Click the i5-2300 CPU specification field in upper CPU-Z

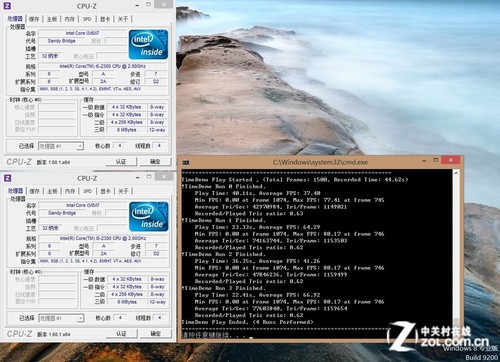103,66
